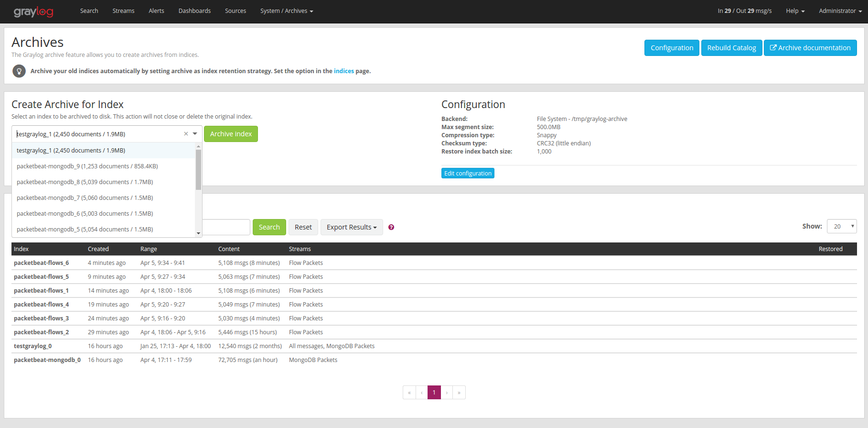Viewport: 868px width, 428px height.
Task: Open Archive documentation
Action: (x=810, y=48)
